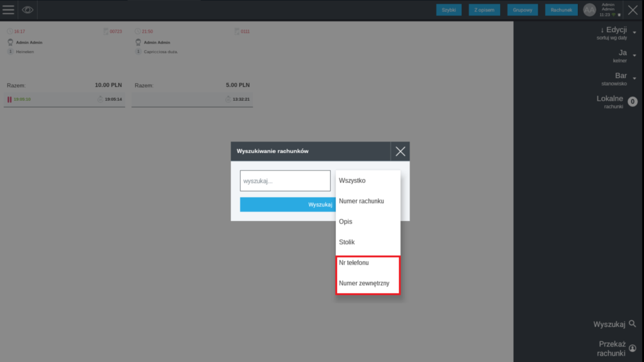Open Lokalne rachunki counter badge
Image resolution: width=644 pixels, height=362 pixels.
[x=633, y=101]
